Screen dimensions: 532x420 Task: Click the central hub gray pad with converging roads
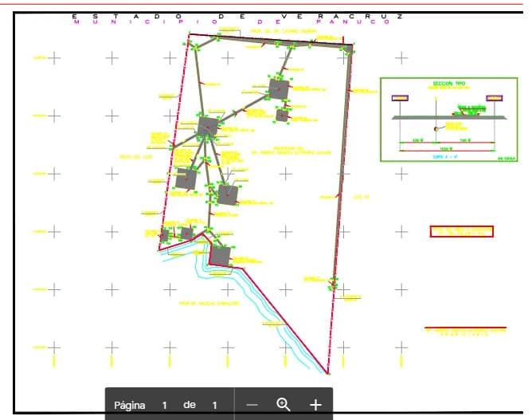209,126
